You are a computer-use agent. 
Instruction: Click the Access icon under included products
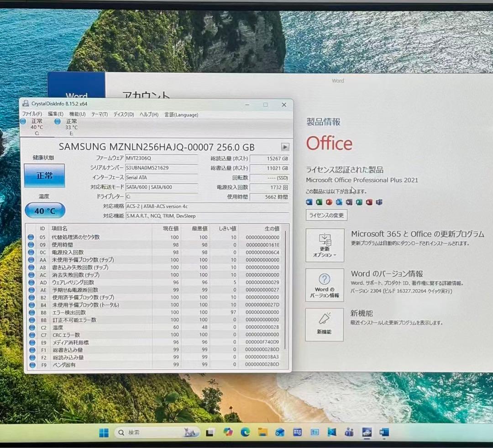pyautogui.click(x=369, y=202)
